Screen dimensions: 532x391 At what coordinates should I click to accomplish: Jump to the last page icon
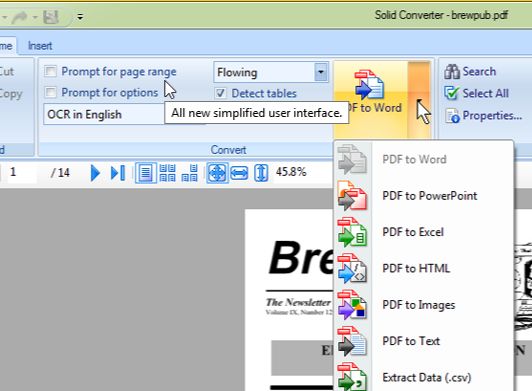[x=118, y=173]
